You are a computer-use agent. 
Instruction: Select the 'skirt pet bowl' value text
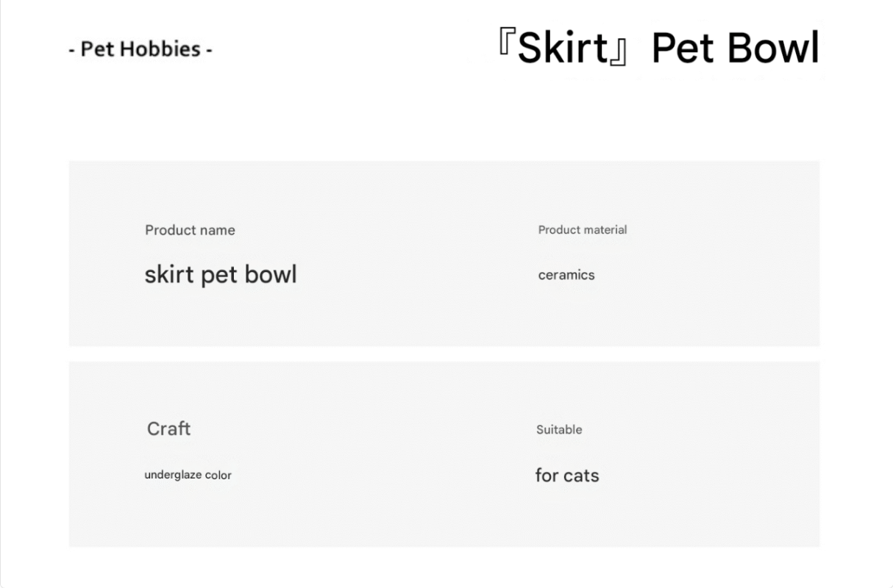(x=221, y=275)
